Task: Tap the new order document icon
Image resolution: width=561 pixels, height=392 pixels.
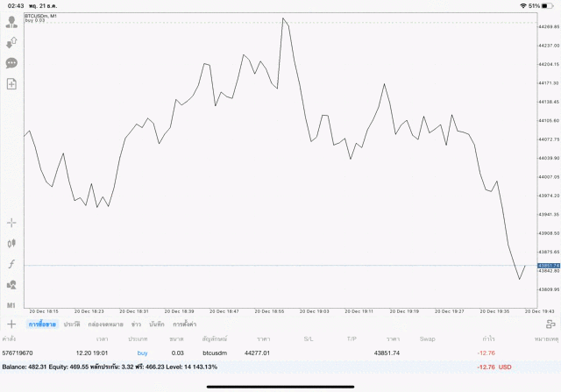Action: click(x=12, y=84)
